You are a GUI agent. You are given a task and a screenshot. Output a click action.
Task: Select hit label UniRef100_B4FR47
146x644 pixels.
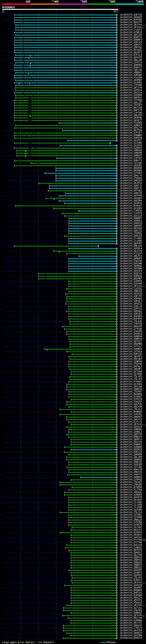coord(131,98)
